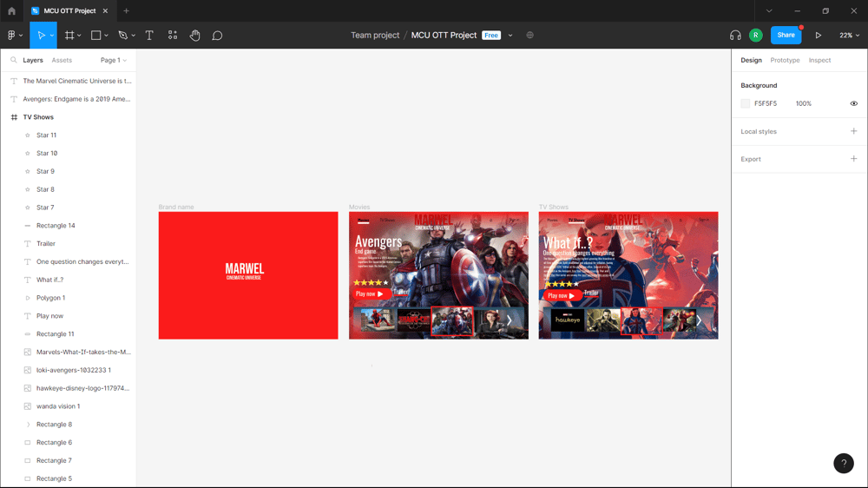This screenshot has width=868, height=488.
Task: Click the MCU OTT Project title
Action: (444, 35)
